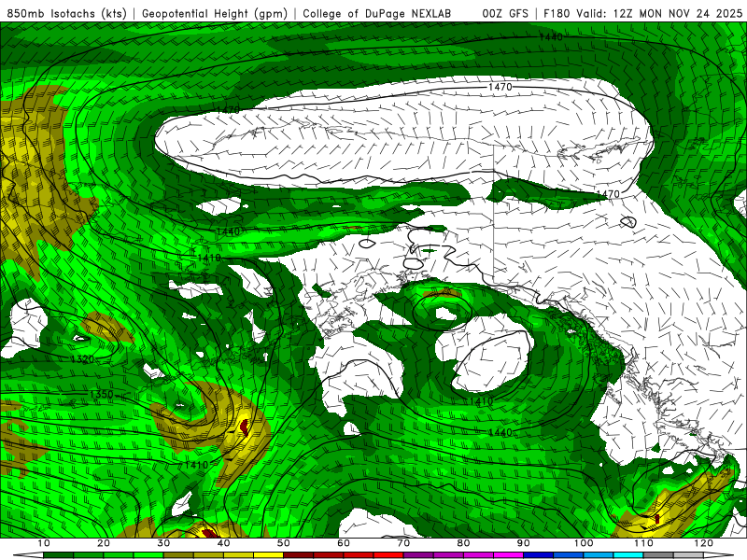Click the light gray swatch ending at 120 kts
This screenshot has height=560, width=747.
pyautogui.click(x=688, y=555)
